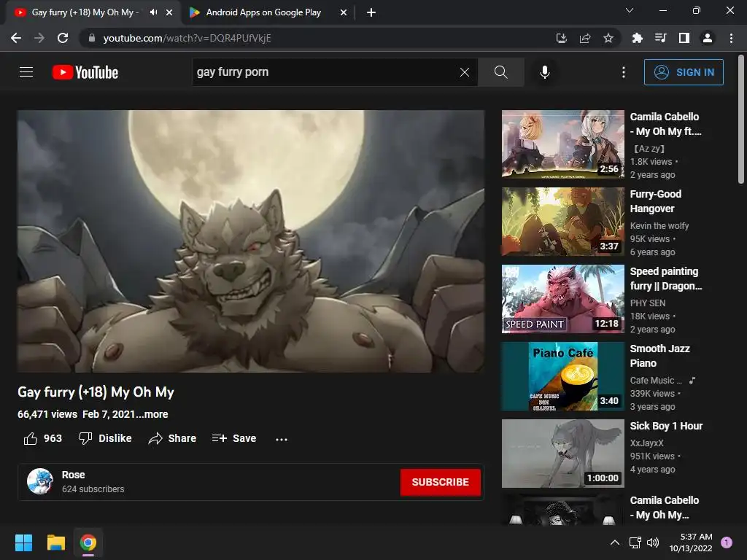Click the Dislike button
The image size is (747, 560).
(105, 438)
